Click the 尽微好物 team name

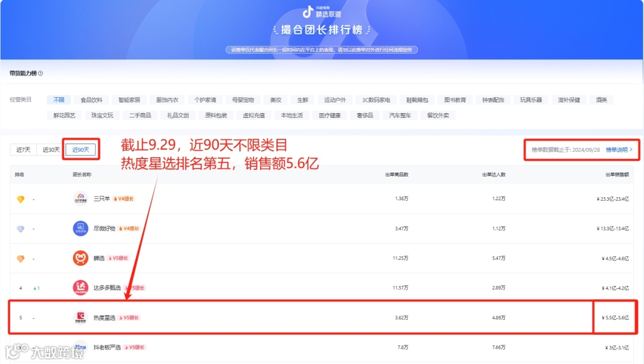(104, 229)
